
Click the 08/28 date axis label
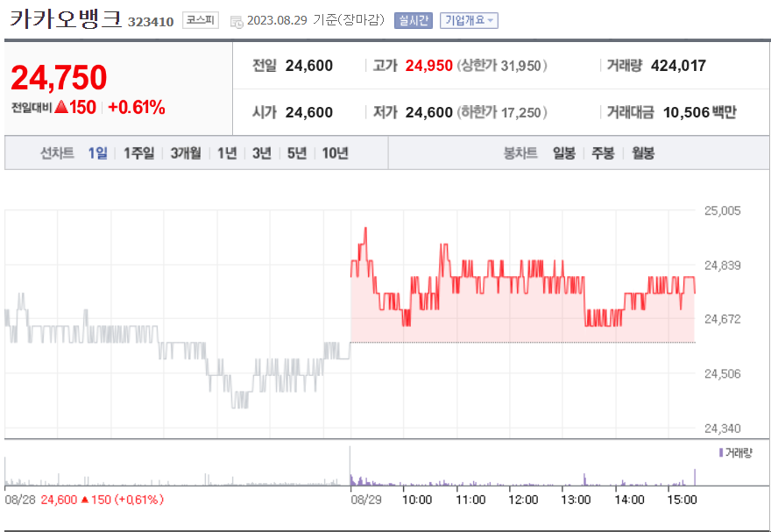[20, 500]
